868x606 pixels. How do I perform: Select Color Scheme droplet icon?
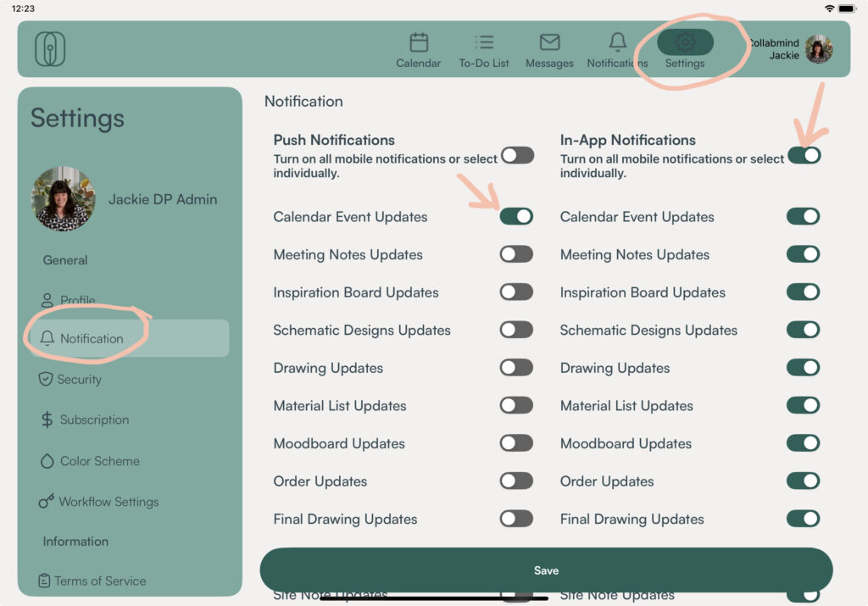click(47, 461)
